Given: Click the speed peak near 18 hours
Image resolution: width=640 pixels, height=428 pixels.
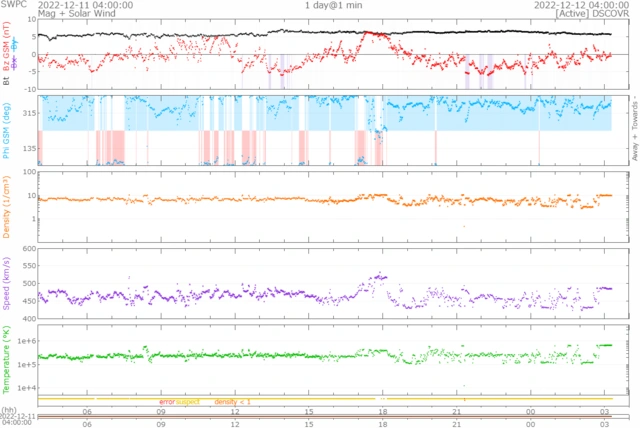Looking at the screenshot, I should tap(379, 277).
